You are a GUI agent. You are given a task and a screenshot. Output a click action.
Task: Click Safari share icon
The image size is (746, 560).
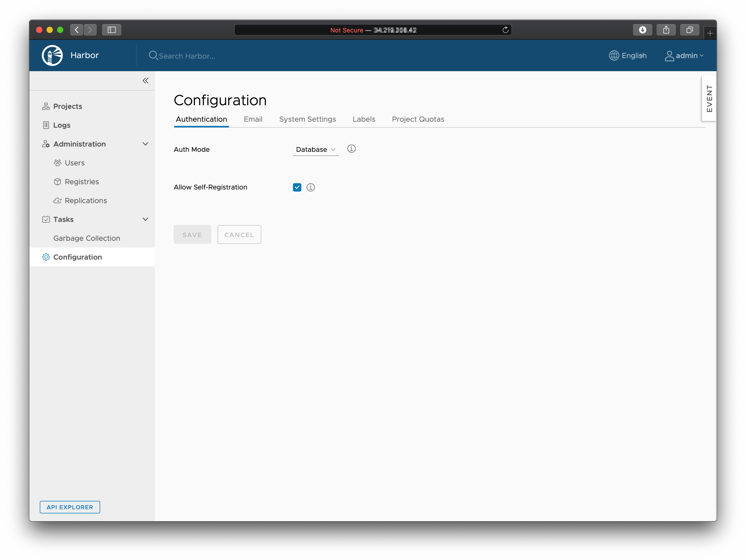(666, 30)
